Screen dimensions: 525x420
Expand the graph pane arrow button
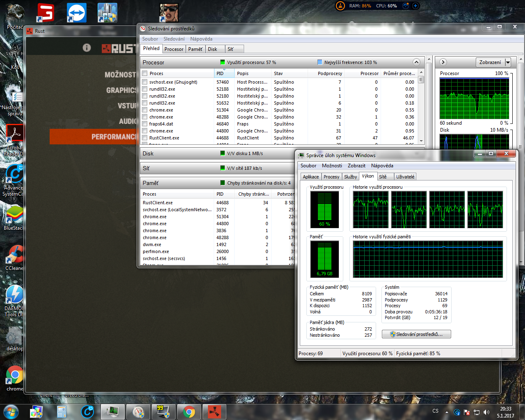click(443, 62)
